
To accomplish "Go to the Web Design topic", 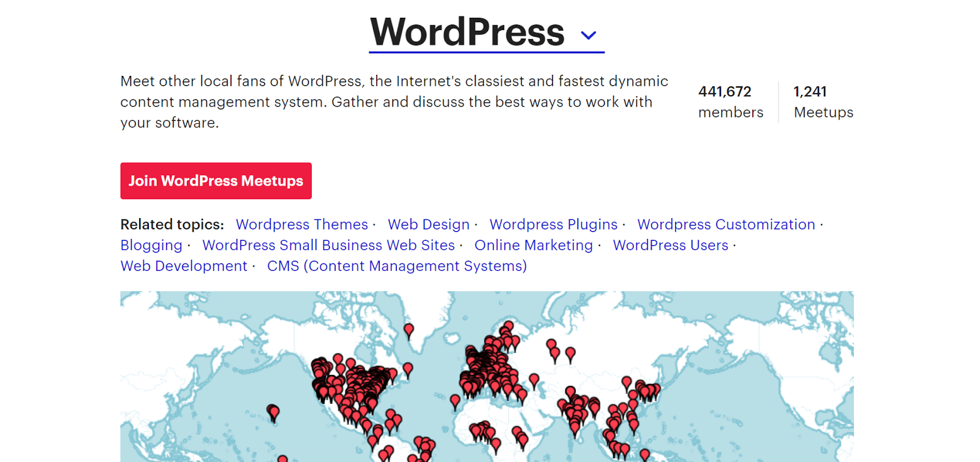I will pyautogui.click(x=428, y=225).
